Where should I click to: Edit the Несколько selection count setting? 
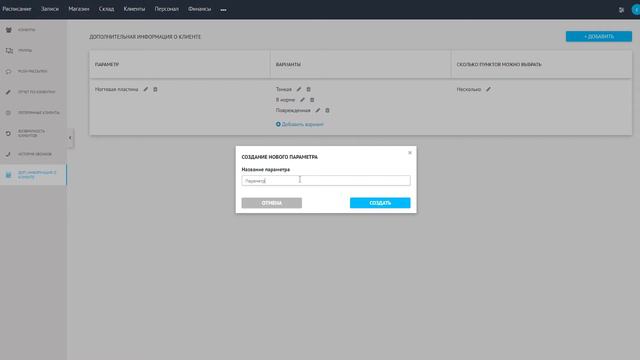click(x=488, y=89)
